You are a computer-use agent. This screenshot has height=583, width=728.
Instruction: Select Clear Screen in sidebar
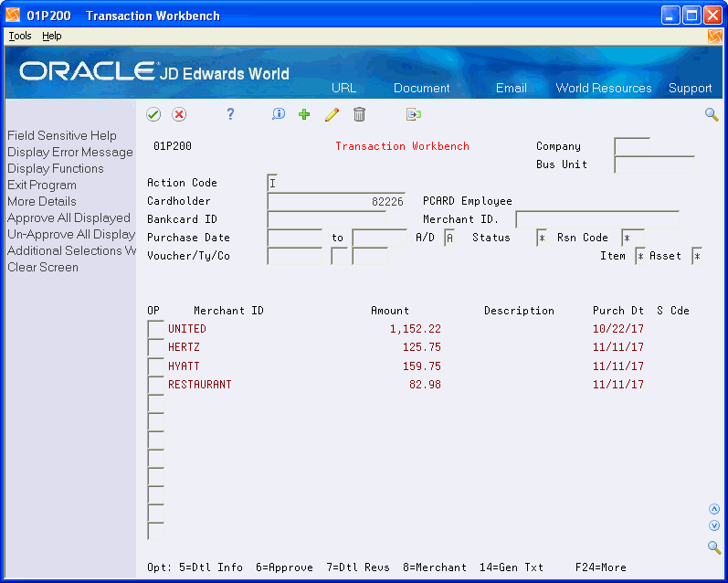(x=43, y=267)
